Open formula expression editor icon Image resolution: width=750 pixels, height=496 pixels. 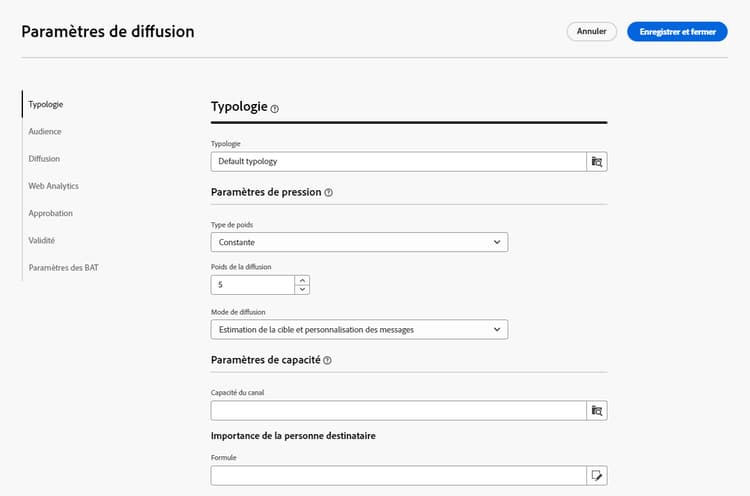click(597, 475)
